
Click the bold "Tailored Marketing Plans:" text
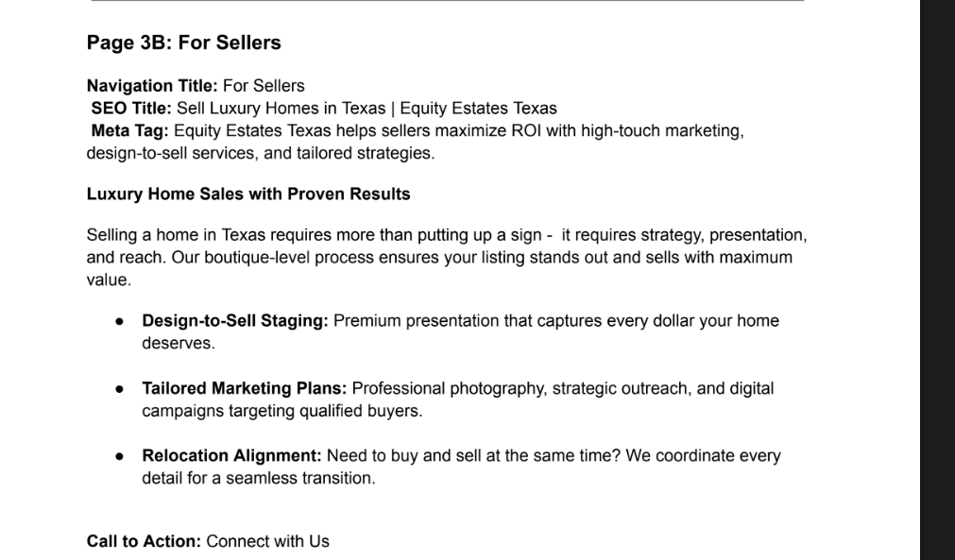click(x=245, y=388)
